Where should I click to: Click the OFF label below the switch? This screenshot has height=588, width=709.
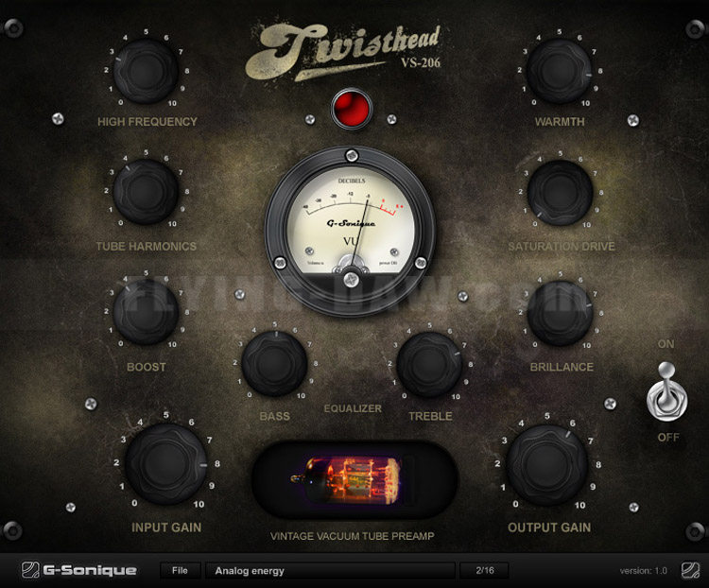pos(667,438)
